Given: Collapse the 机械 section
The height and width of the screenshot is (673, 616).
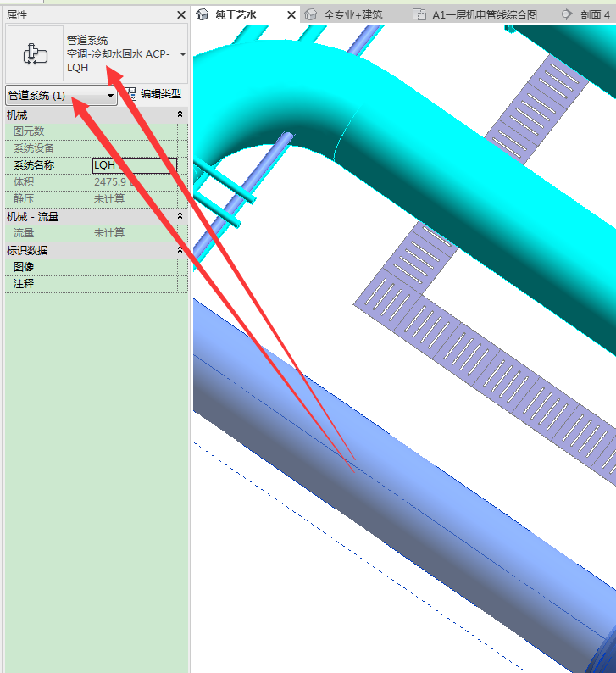Looking at the screenshot, I should [180, 114].
